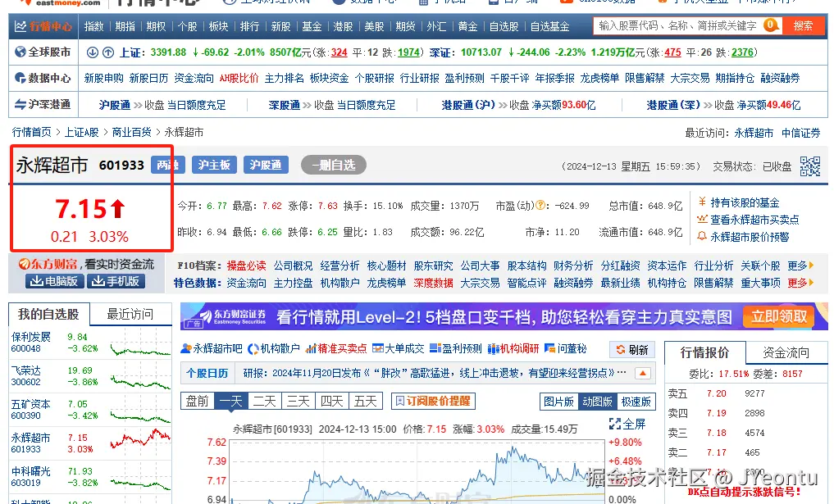Click the 订阅股价提醒 button
The image size is (834, 504).
pos(433,401)
